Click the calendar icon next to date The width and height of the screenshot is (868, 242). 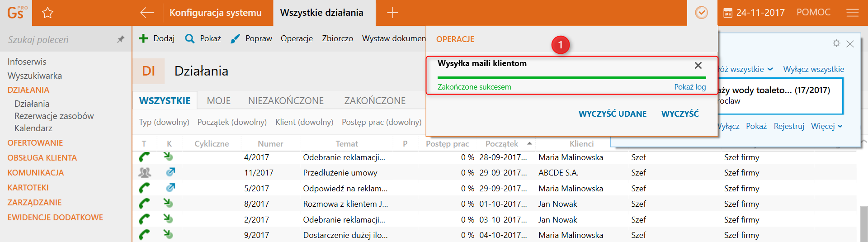[x=728, y=13]
